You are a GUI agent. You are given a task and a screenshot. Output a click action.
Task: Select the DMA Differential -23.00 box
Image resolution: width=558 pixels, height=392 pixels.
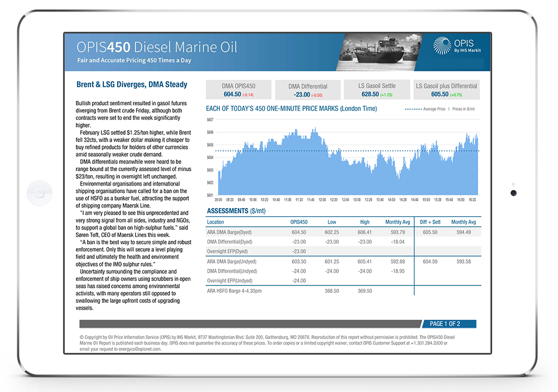pyautogui.click(x=308, y=90)
